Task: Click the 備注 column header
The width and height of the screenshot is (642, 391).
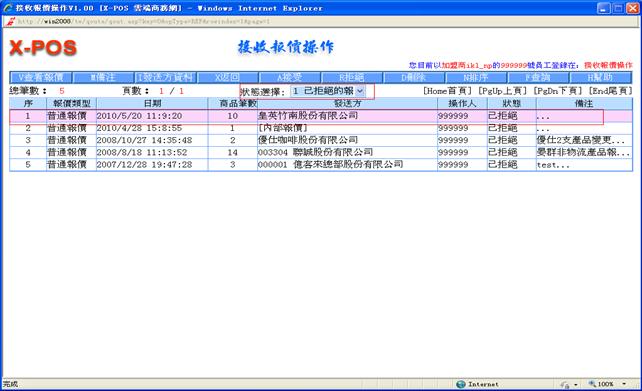Action: 584,104
